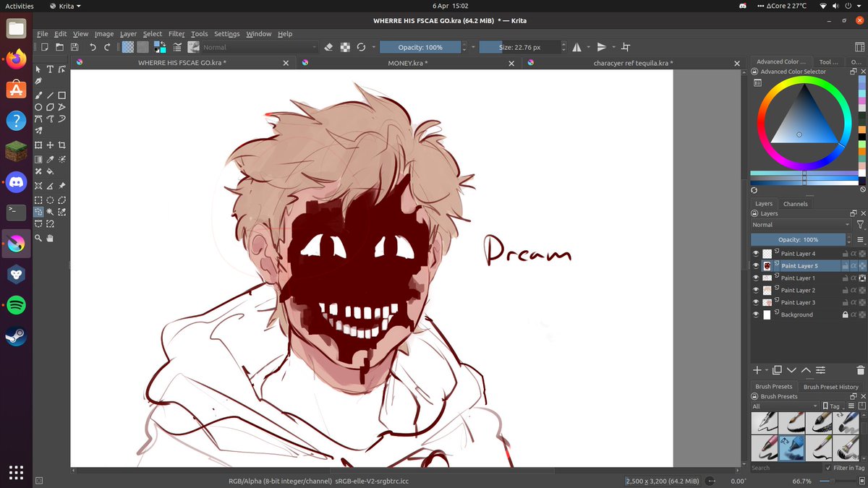Close the WHERRE HIS FSCAE GO.kra tab

click(x=286, y=63)
